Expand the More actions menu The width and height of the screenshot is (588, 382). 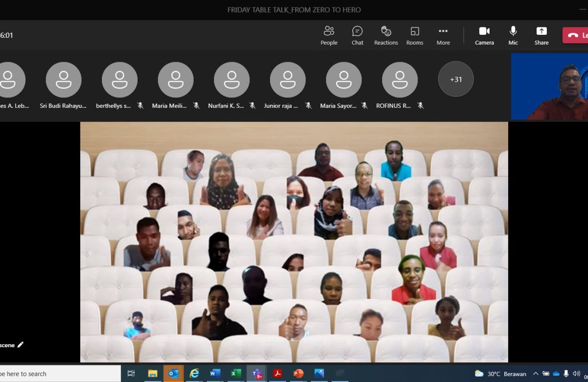point(443,35)
